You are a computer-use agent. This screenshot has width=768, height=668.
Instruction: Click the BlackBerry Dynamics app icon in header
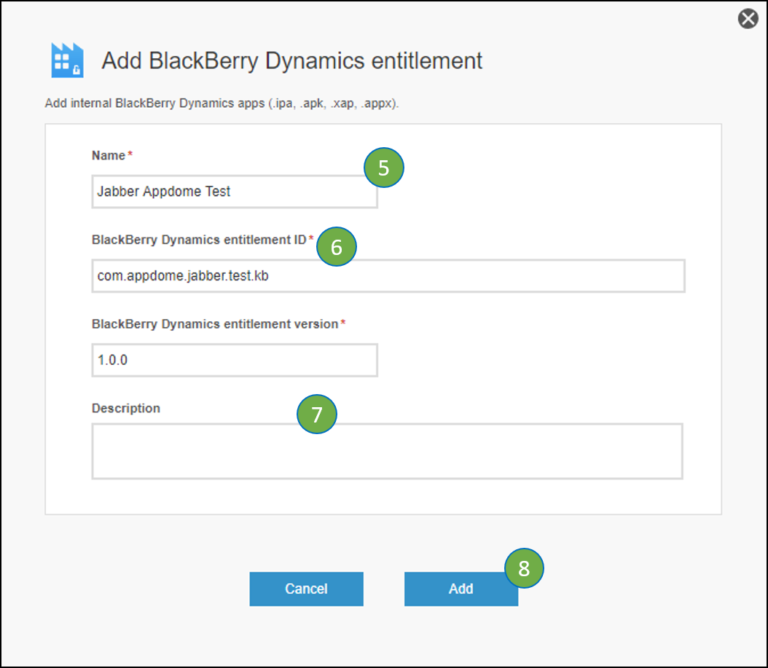(x=68, y=61)
